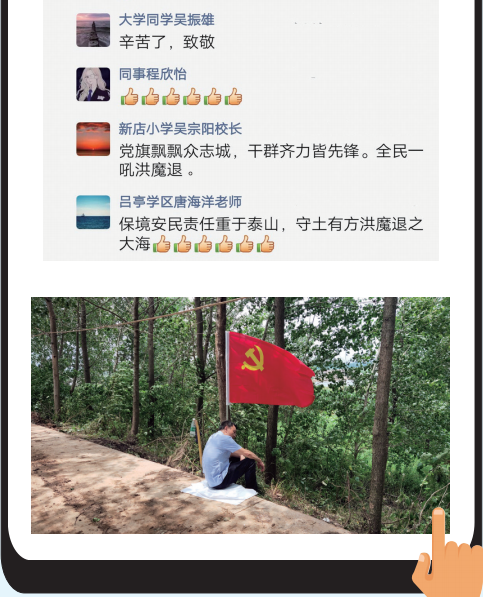This screenshot has height=597, width=483.
Task: Click last thumbs-up emoji in 程欣怡's comment
Action: [233, 96]
